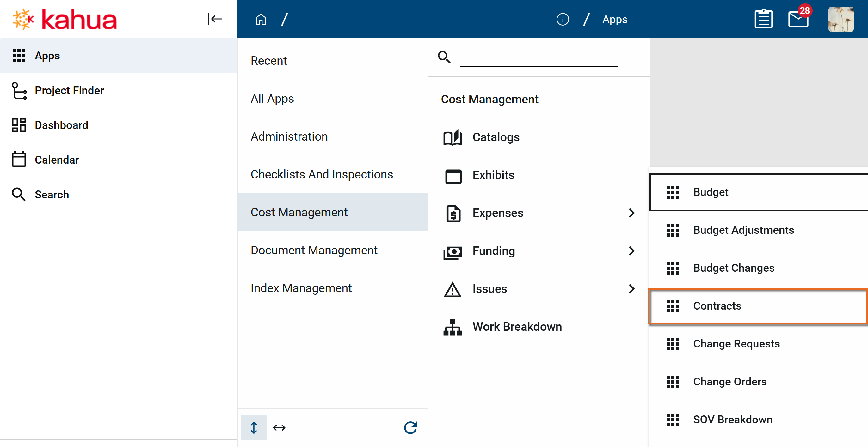Click the user profile avatar thumbnail
The image size is (868, 447).
click(840, 19)
